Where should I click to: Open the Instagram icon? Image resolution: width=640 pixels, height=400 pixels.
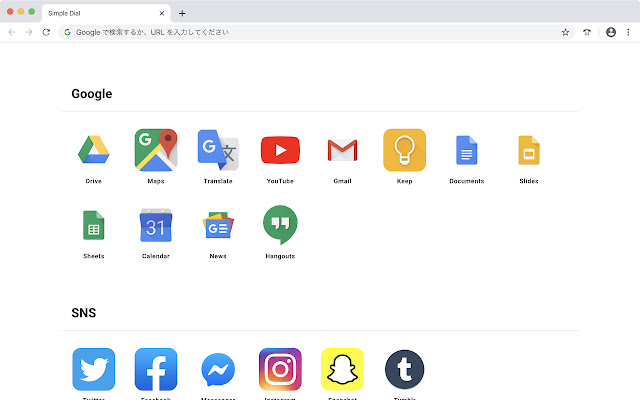pyautogui.click(x=280, y=369)
